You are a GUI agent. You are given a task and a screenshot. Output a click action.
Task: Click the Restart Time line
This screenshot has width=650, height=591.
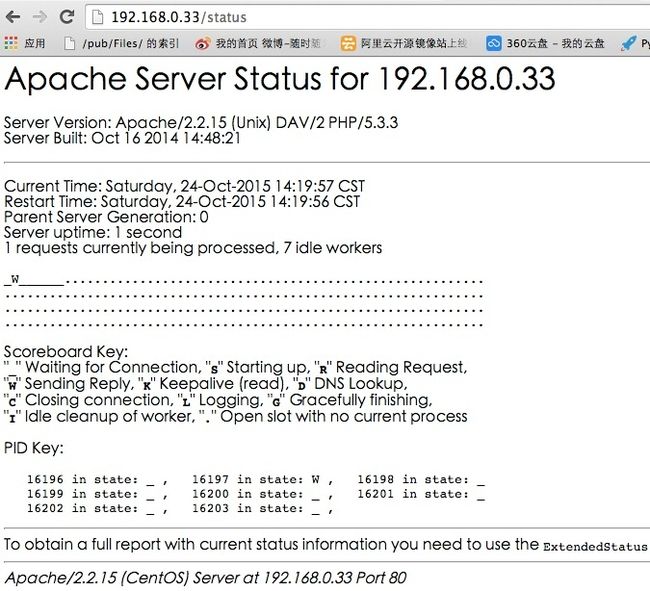(x=182, y=201)
